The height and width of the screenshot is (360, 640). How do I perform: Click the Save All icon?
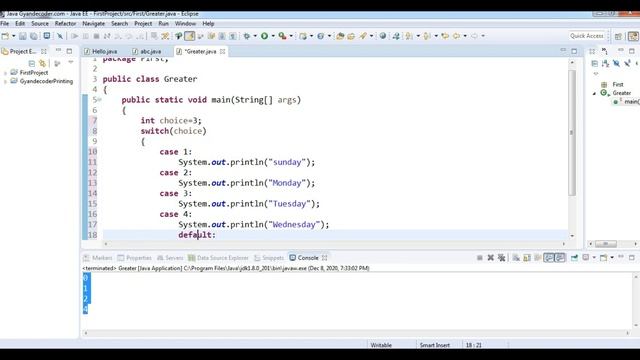click(x=34, y=36)
